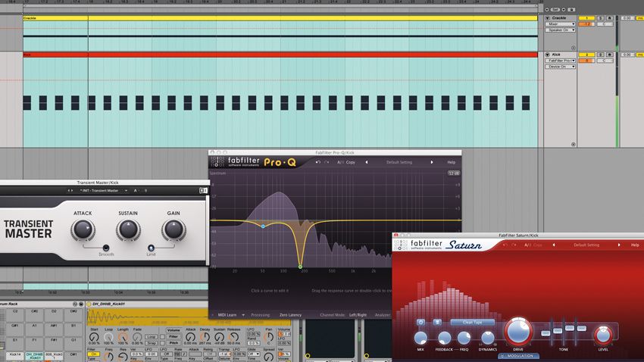Click the Mix knob in Saturn
The height and width of the screenshot is (362, 644).
420,338
